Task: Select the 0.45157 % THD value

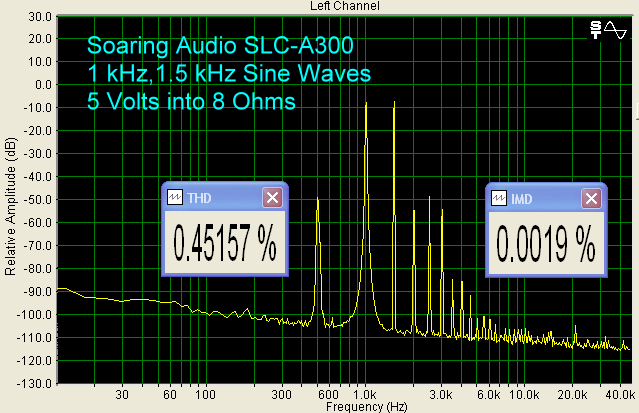Action: point(225,243)
